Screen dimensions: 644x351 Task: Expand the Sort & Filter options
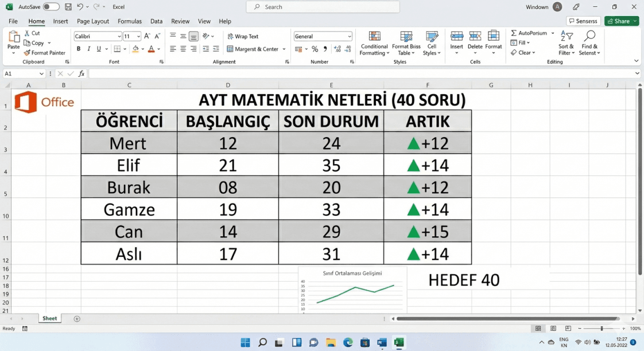[566, 44]
